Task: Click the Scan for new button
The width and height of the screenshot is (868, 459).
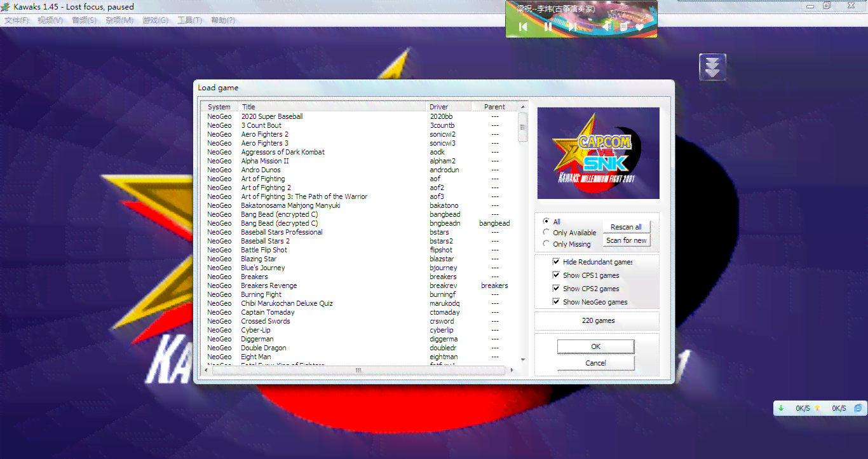Action: click(x=626, y=240)
